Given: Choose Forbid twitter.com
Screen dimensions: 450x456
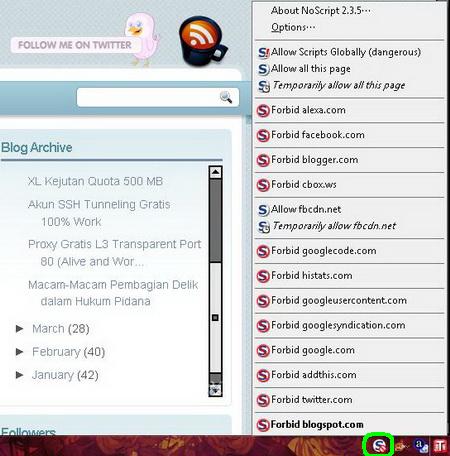Looking at the screenshot, I should point(349,400).
